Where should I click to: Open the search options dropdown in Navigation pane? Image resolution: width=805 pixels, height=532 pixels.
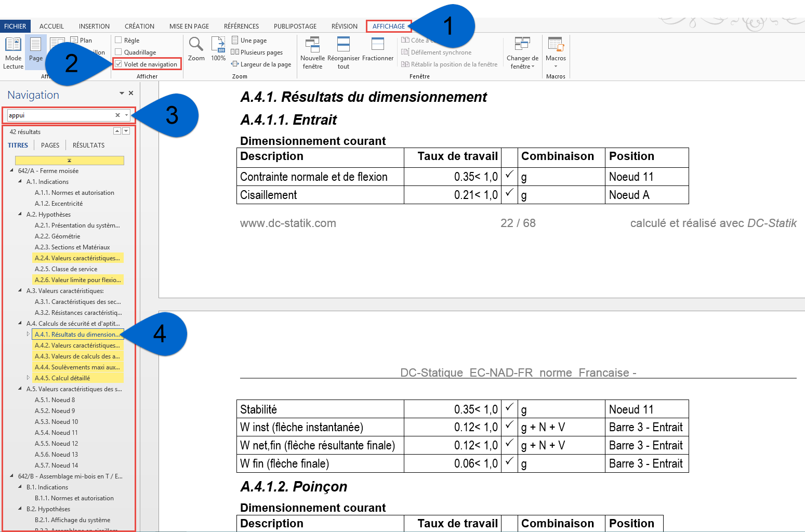click(x=127, y=115)
